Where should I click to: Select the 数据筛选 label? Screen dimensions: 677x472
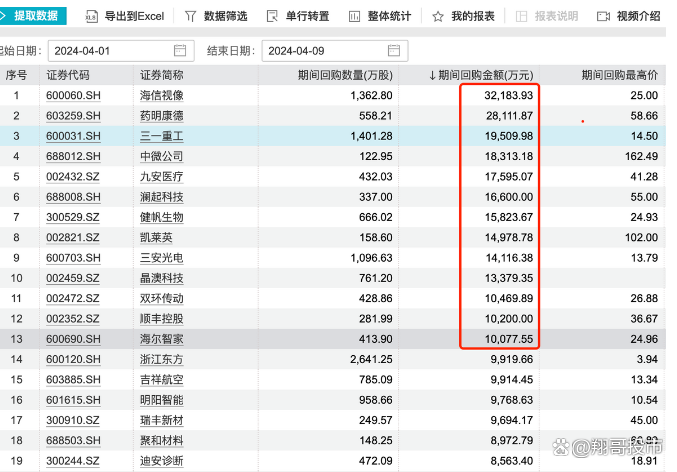pos(225,16)
